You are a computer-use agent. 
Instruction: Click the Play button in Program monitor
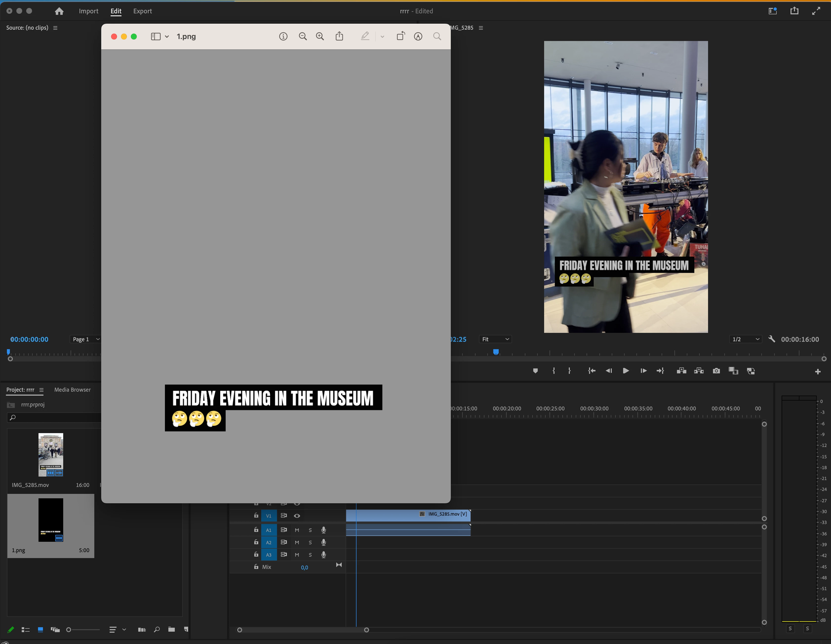pyautogui.click(x=626, y=371)
